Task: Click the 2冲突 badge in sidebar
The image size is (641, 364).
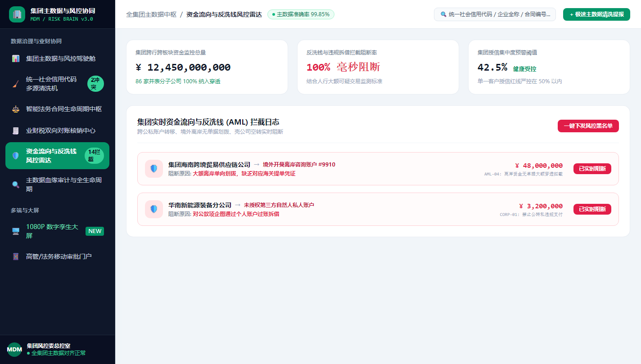Action: click(x=95, y=84)
